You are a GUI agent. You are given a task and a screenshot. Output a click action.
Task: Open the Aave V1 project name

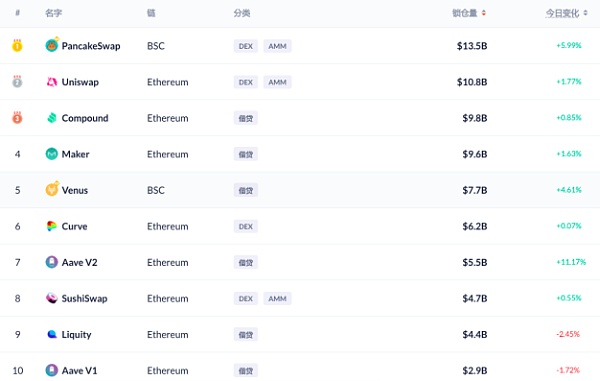click(80, 371)
